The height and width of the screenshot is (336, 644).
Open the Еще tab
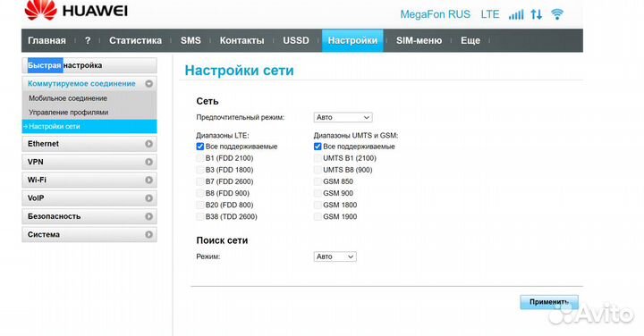[470, 40]
